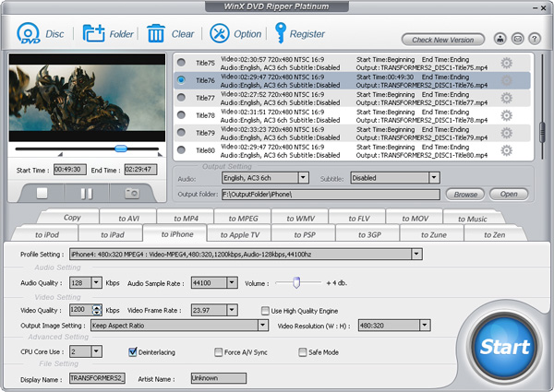
Task: Open the Video Resolution dropdown
Action: click(425, 326)
